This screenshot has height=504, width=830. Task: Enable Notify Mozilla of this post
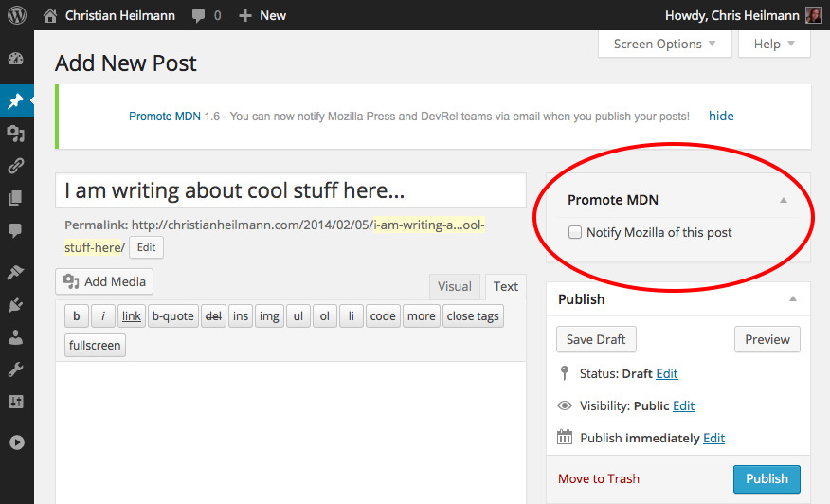click(x=575, y=232)
